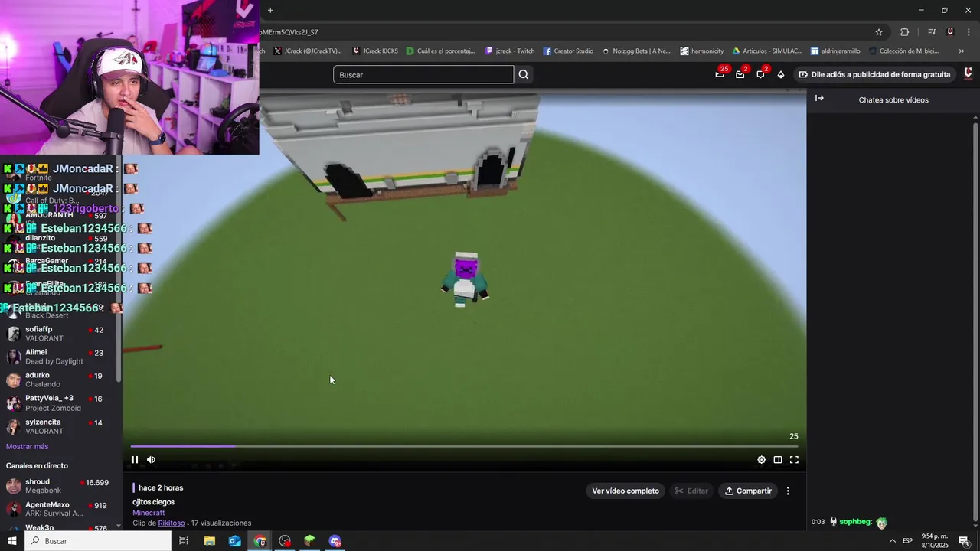980x551 pixels.
Task: Open clip player settings gear
Action: click(761, 460)
